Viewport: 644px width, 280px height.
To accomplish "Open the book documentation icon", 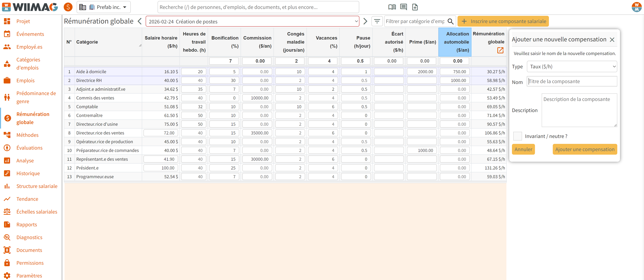I will (x=392, y=7).
